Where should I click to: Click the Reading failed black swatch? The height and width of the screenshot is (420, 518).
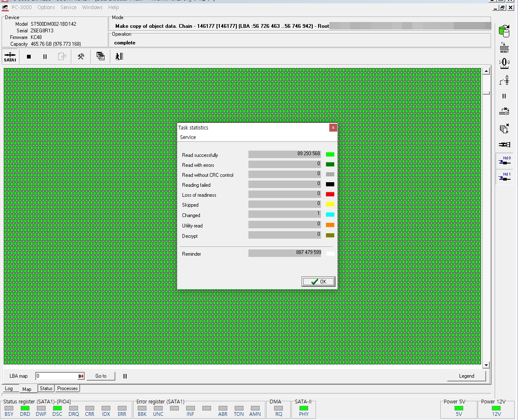click(330, 184)
